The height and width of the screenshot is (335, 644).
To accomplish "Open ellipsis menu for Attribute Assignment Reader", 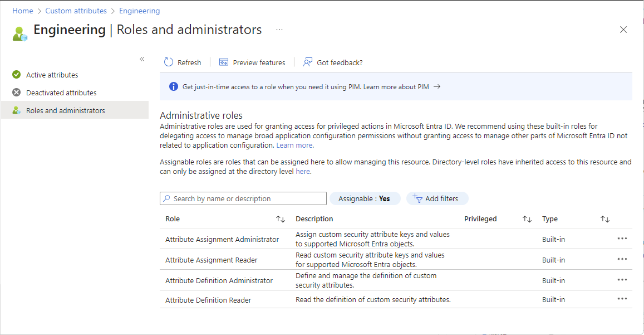I will tap(622, 260).
